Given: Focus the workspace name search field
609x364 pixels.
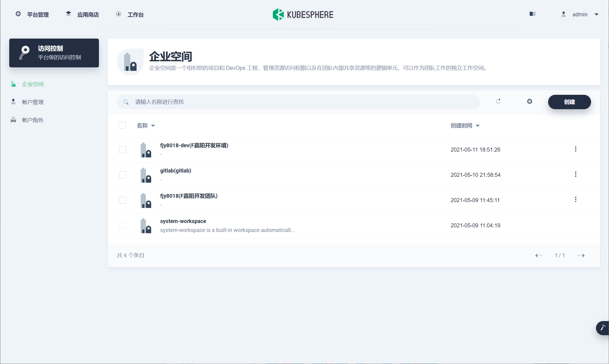Looking at the screenshot, I should coord(299,102).
